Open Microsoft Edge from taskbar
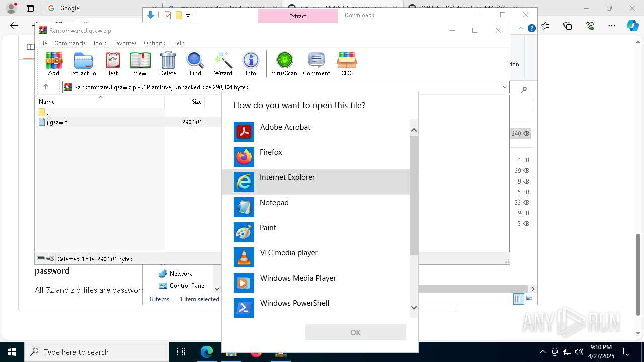The image size is (644, 362). pyautogui.click(x=207, y=352)
